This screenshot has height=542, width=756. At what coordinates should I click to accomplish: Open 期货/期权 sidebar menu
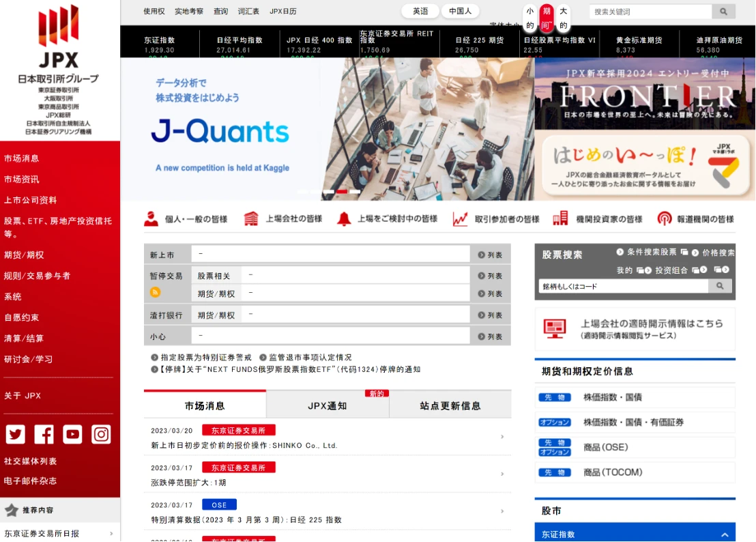coord(24,255)
